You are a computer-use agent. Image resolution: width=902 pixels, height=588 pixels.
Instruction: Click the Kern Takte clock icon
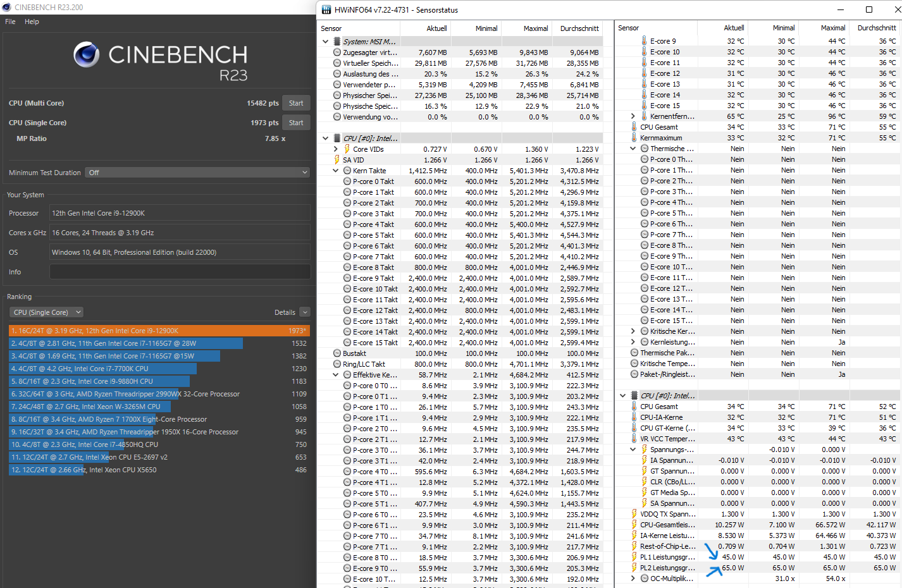pyautogui.click(x=347, y=171)
